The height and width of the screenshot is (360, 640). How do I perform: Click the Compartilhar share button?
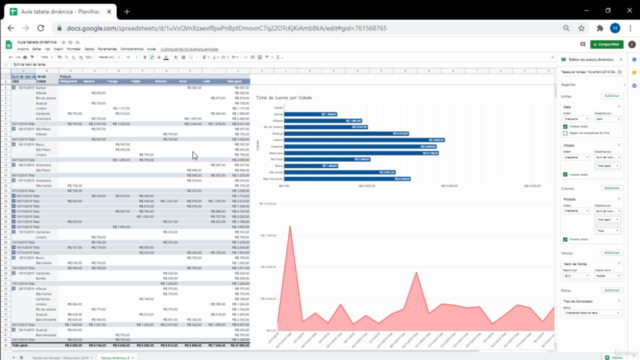(x=607, y=44)
